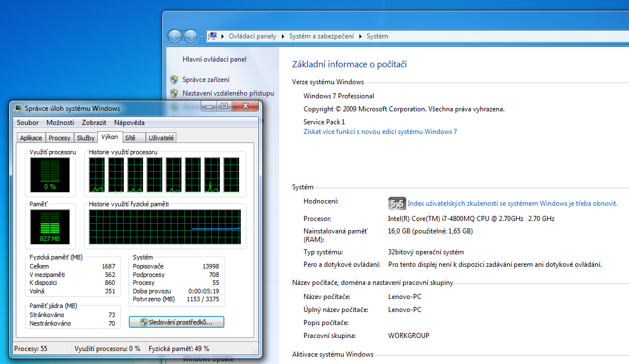Click Sledování prostředků button

(176, 322)
